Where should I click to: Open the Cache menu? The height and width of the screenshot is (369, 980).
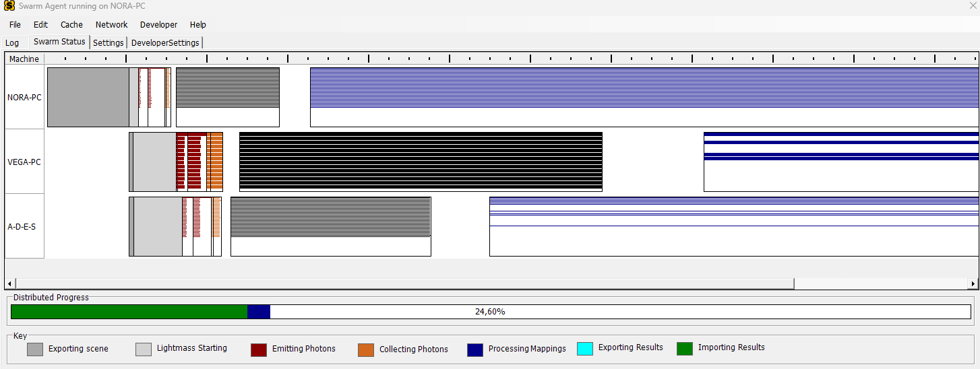click(x=71, y=25)
